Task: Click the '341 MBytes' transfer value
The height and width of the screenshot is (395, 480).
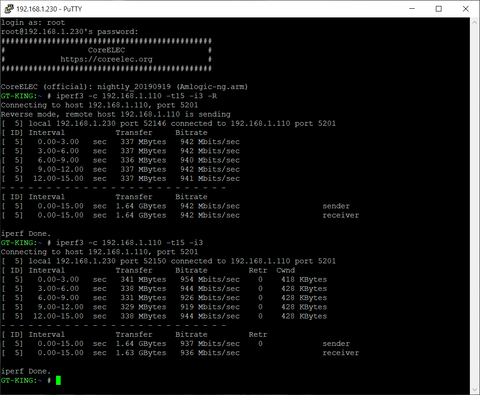Action: click(143, 280)
